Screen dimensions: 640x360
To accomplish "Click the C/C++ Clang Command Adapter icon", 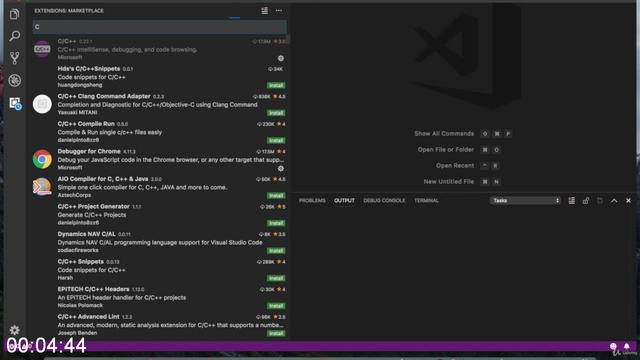I will coord(42,104).
